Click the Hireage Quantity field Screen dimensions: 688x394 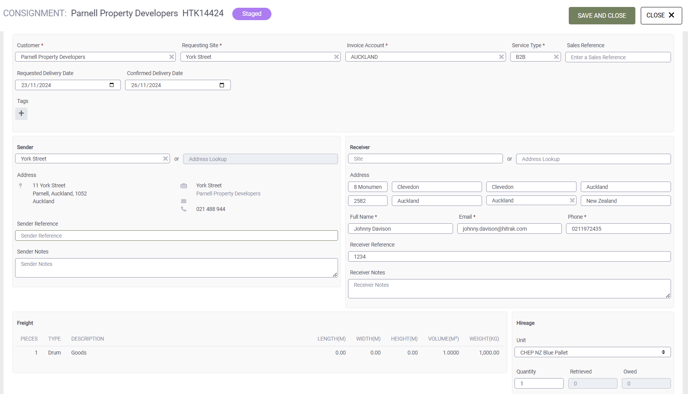(x=539, y=383)
